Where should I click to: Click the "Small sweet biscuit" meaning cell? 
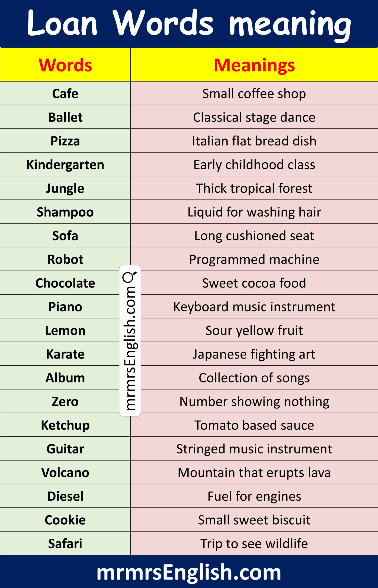coord(254,520)
